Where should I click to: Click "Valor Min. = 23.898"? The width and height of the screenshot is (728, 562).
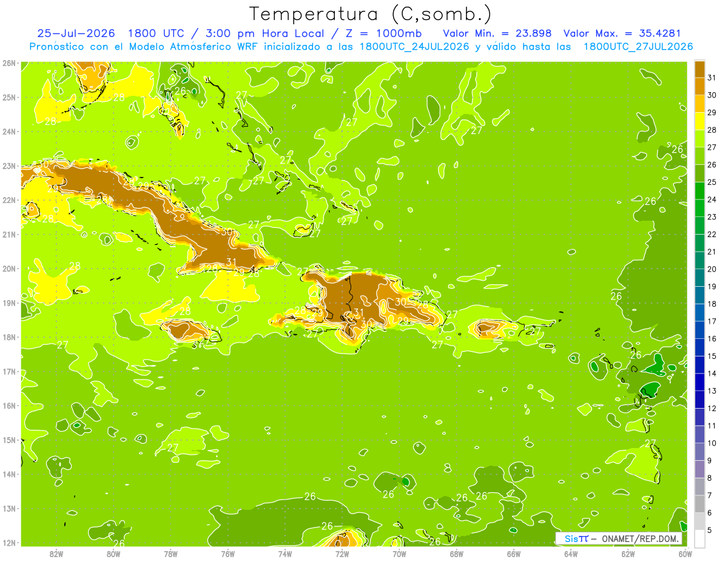(497, 33)
